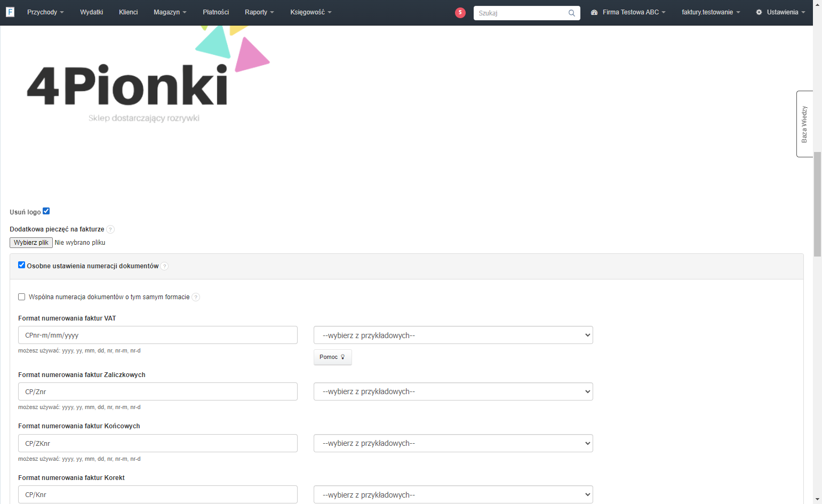Click the dashboard icon by Firma Testowa ABC

point(594,12)
